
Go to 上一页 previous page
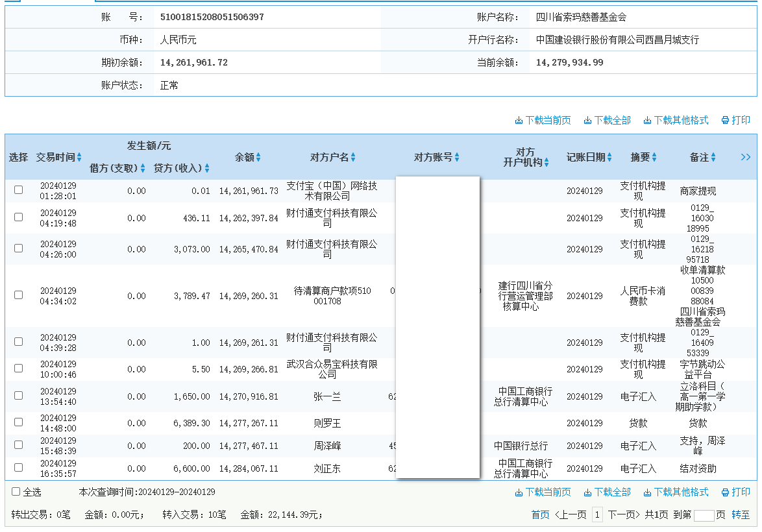(571, 514)
